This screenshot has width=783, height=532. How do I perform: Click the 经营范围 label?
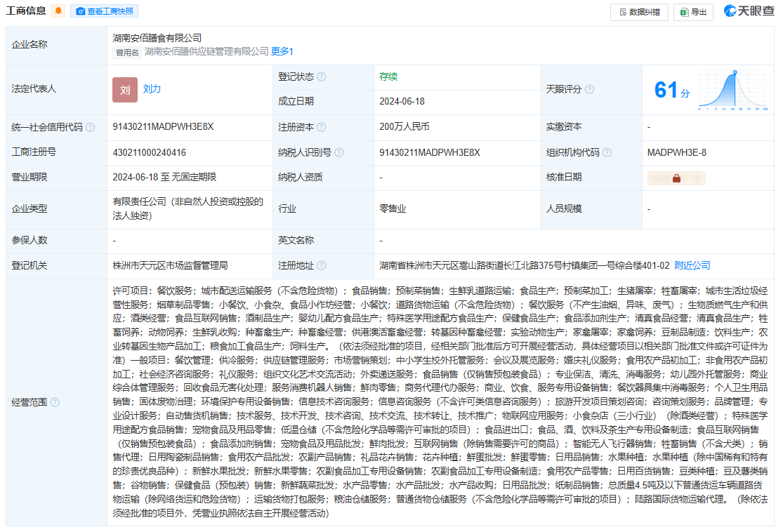(x=29, y=402)
